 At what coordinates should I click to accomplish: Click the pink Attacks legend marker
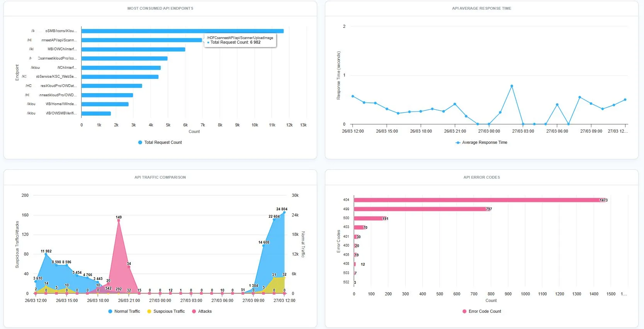pos(194,312)
